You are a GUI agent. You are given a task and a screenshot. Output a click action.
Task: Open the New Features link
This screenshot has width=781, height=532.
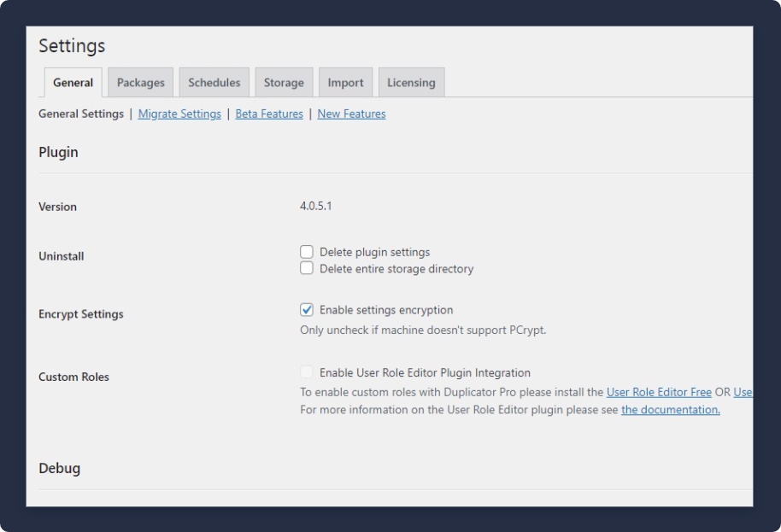[351, 114]
